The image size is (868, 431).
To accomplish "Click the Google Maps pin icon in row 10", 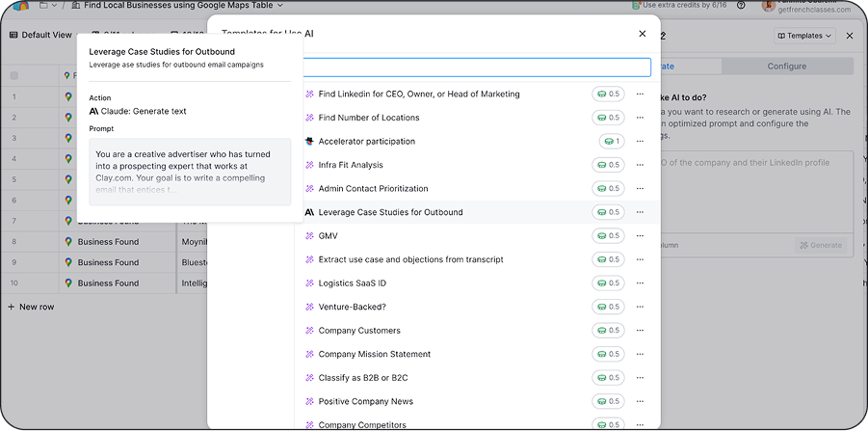I will 68,283.
